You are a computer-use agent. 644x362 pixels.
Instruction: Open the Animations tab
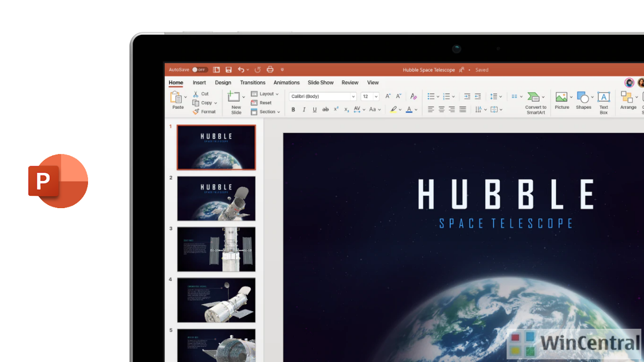(x=287, y=83)
